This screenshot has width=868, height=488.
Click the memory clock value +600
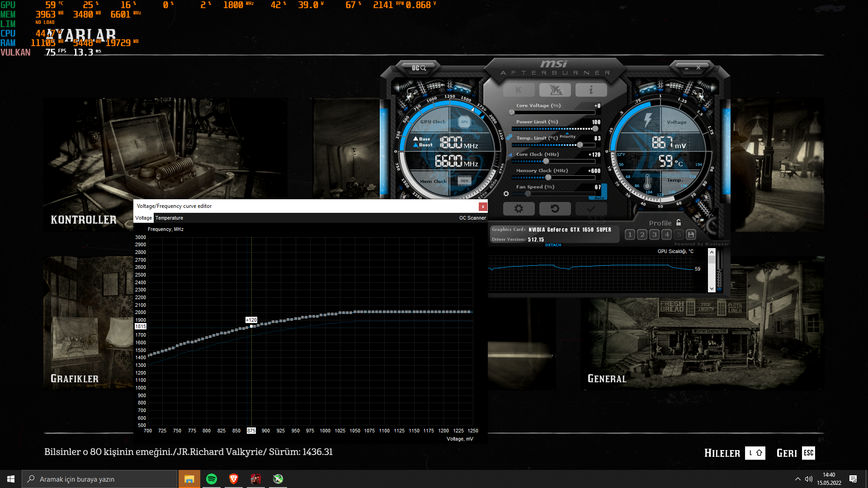[594, 171]
